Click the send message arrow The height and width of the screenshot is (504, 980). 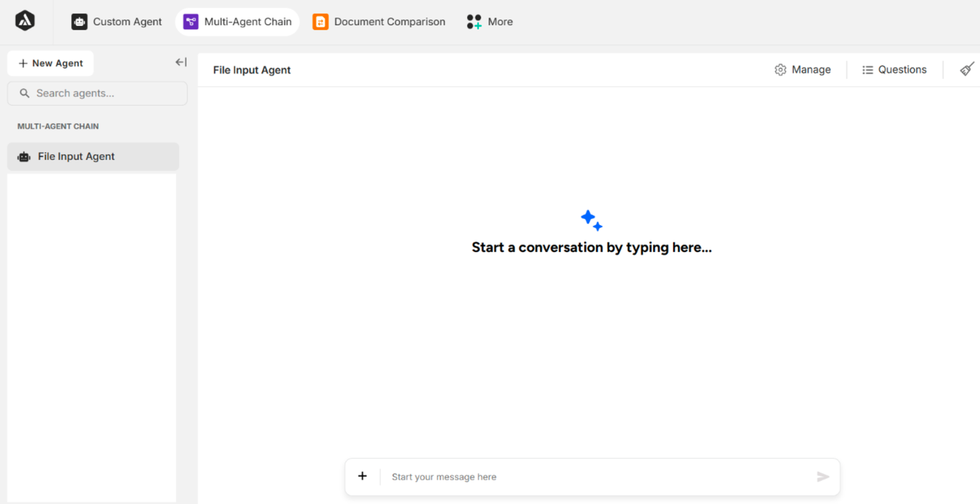[x=822, y=477]
